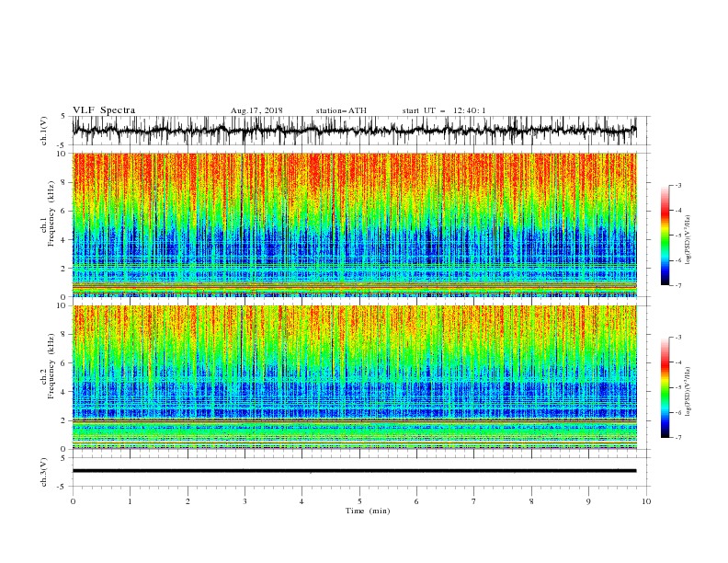
Task: Click the 'ch.1(V)' waveform axis label
Action: 44,131
